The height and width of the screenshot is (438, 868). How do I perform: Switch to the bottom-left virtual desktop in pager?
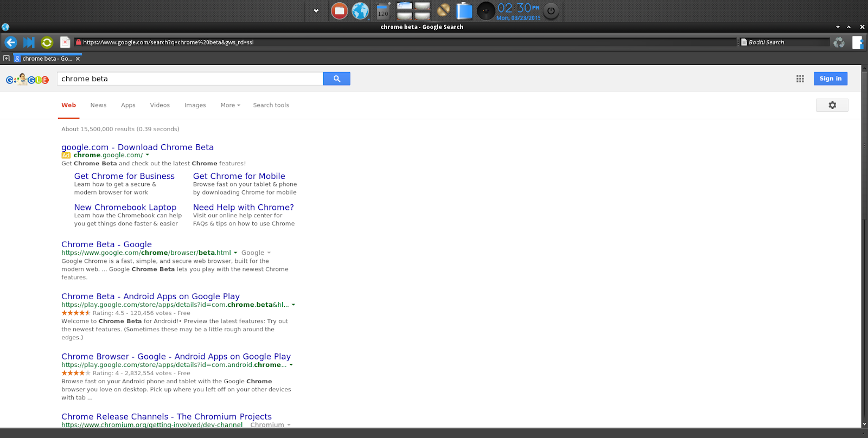[405, 16]
